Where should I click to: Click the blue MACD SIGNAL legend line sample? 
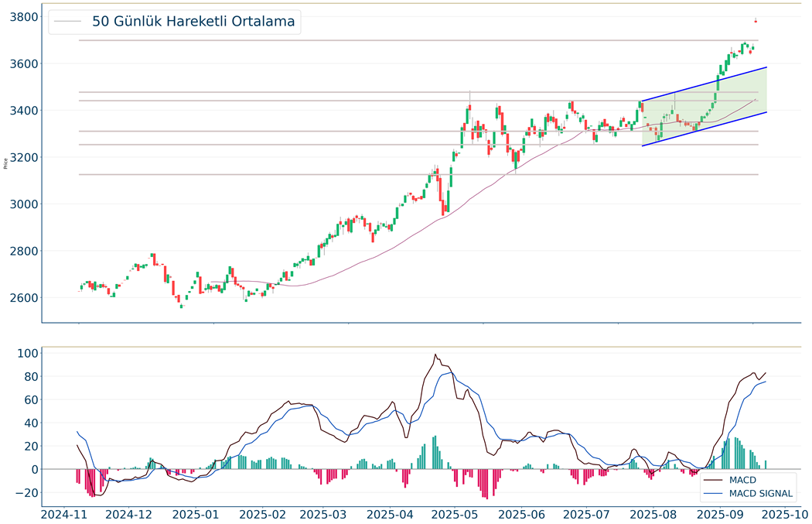point(715,493)
